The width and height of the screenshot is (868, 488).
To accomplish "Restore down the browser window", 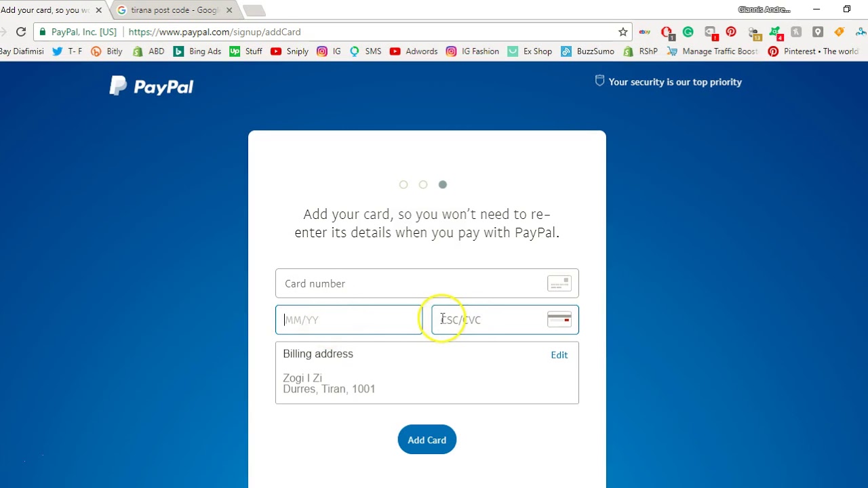I will (x=847, y=9).
